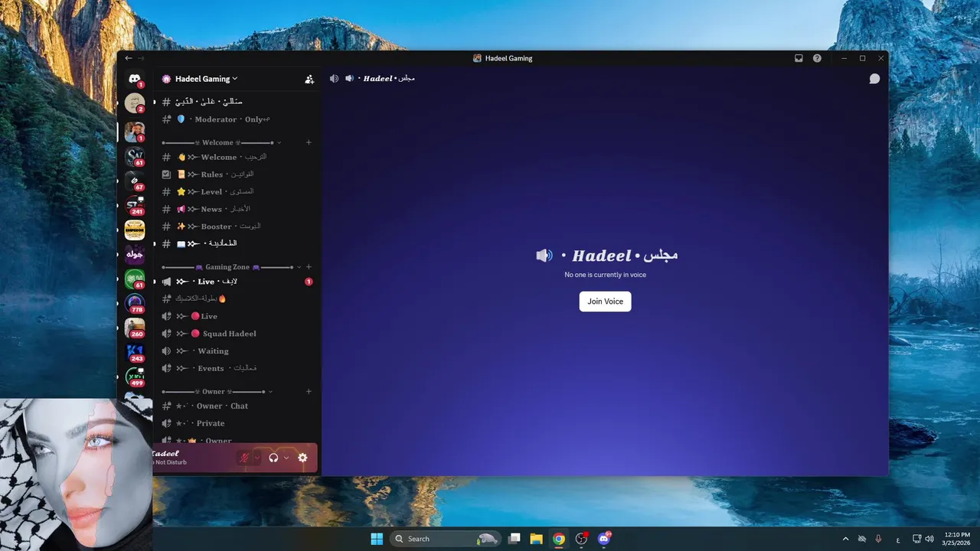
Task: Open the server icon with 2 notifications badge
Action: click(135, 103)
